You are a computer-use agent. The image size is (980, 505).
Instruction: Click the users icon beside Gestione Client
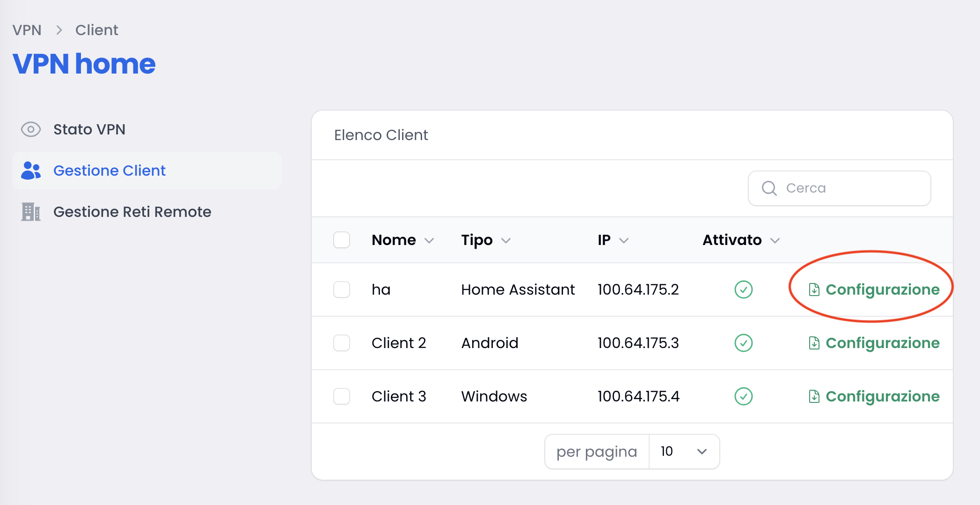coord(31,171)
